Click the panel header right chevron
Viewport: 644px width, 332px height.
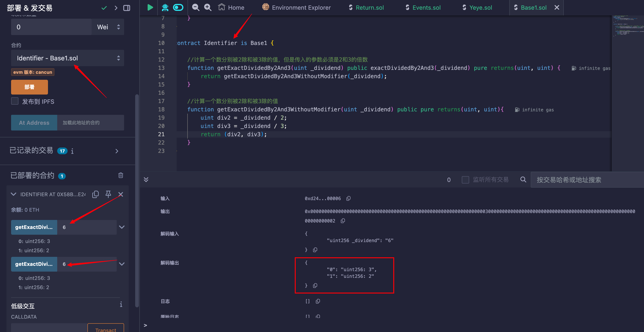tap(116, 8)
